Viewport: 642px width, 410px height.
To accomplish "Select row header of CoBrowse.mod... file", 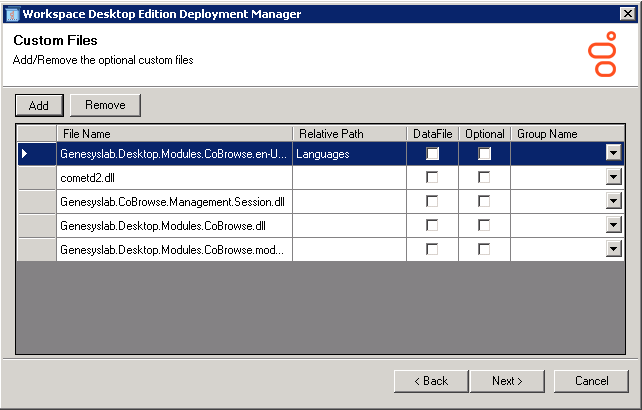I will pyautogui.click(x=36, y=249).
